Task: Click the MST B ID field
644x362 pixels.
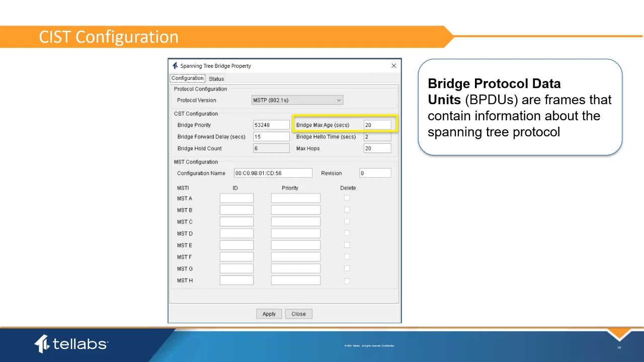Action: pos(236,210)
